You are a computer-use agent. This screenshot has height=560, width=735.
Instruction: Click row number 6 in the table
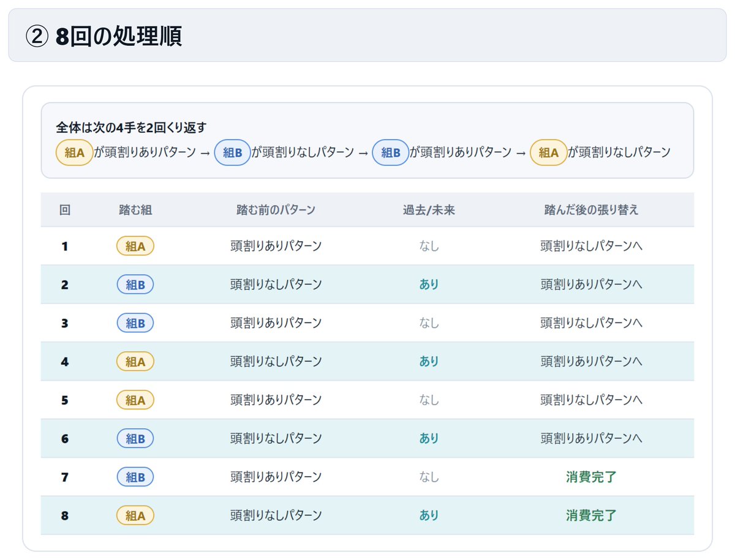click(x=64, y=439)
